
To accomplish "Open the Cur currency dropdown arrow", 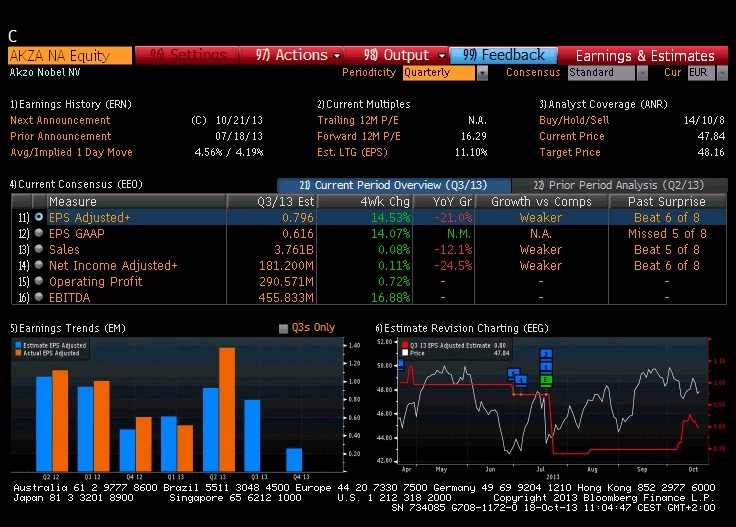I will pyautogui.click(x=722, y=73).
